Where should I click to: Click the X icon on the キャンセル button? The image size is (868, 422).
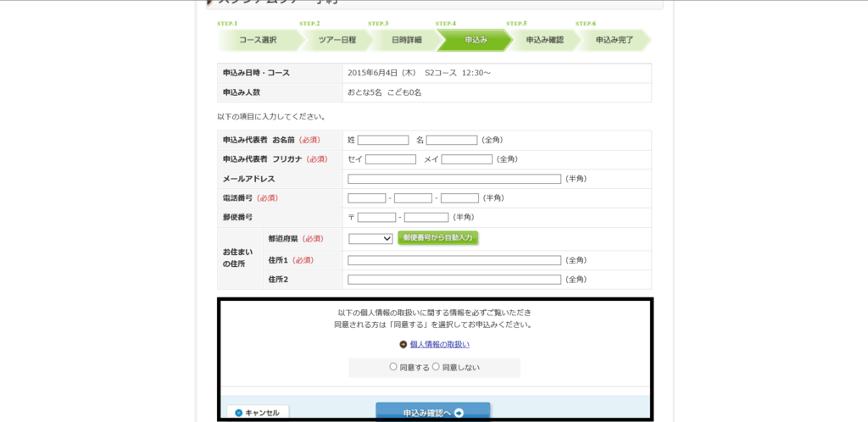pyautogui.click(x=239, y=413)
